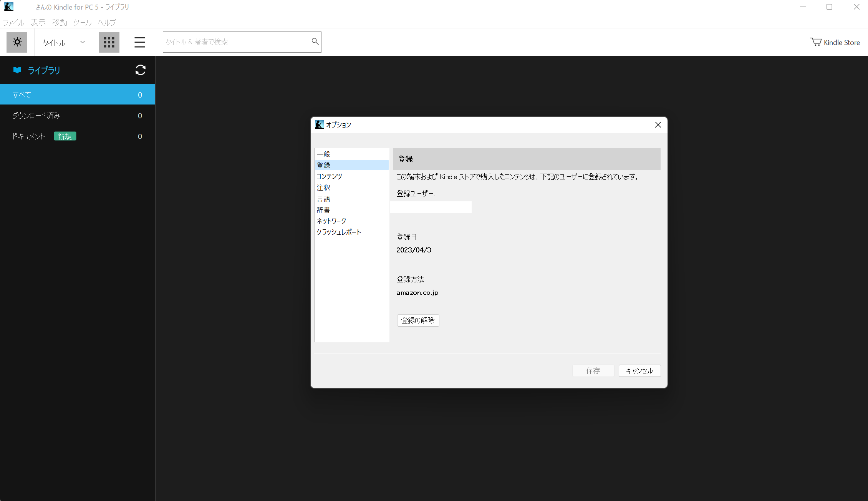The image size is (868, 501).
Task: Click the library sync refresh icon
Action: tap(141, 70)
